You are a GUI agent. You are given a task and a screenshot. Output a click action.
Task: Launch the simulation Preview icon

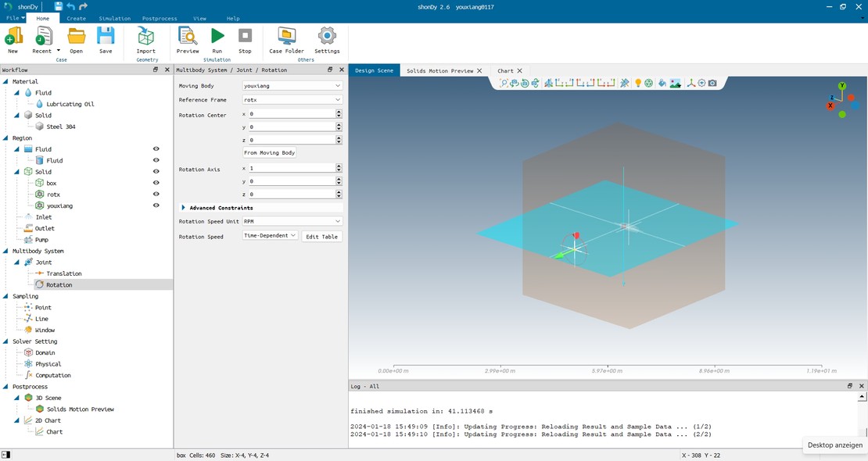[188, 37]
